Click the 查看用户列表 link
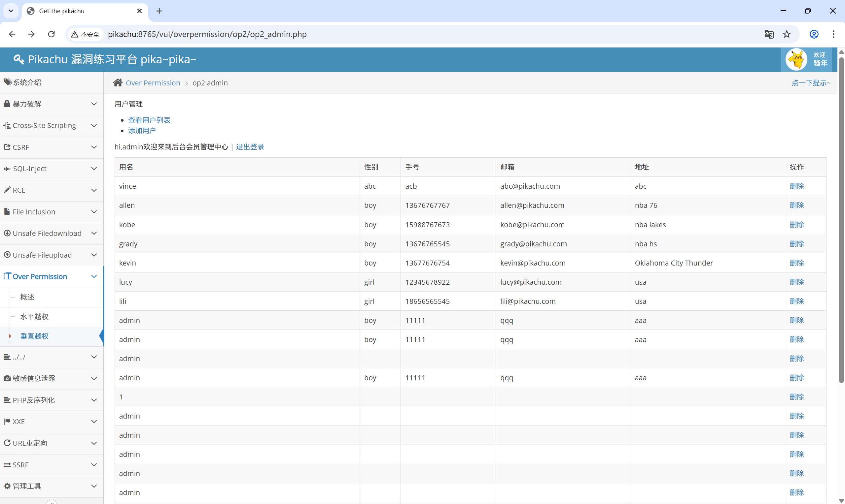The width and height of the screenshot is (845, 504). (x=149, y=120)
